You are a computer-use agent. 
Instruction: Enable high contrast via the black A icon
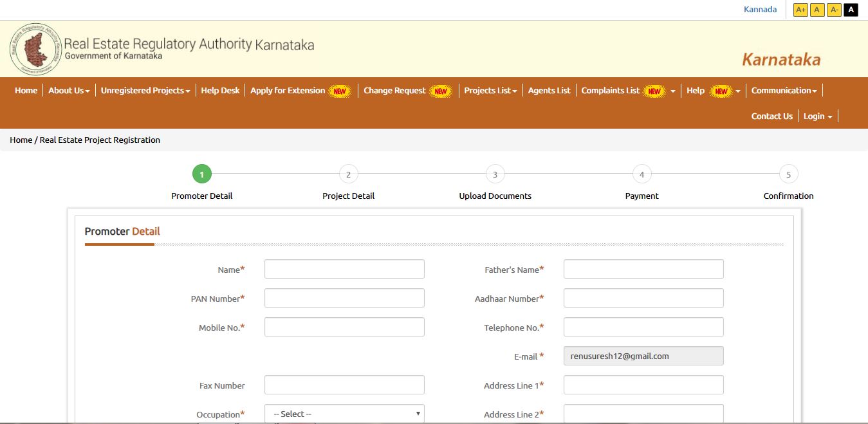pyautogui.click(x=850, y=10)
